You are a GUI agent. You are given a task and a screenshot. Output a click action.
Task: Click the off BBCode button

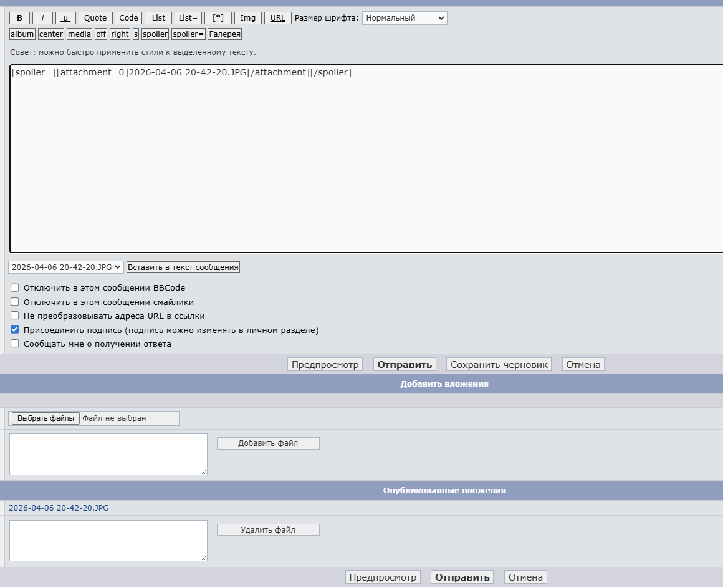[101, 34]
